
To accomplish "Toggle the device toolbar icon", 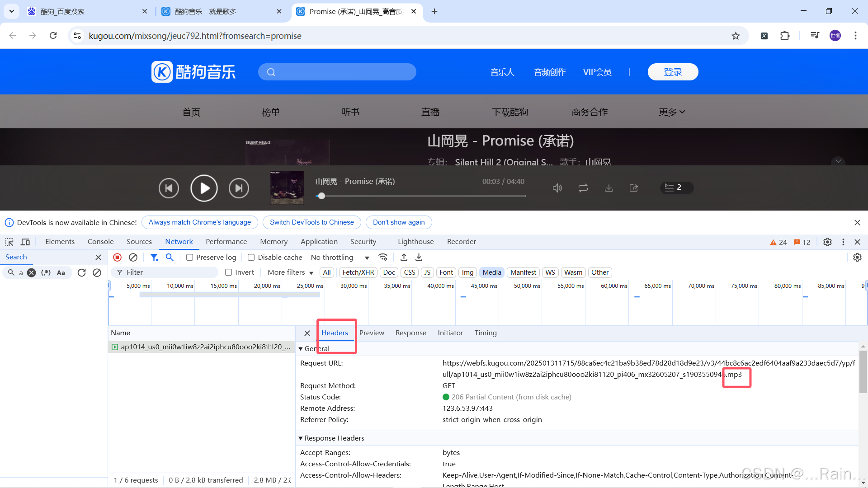I will (25, 242).
